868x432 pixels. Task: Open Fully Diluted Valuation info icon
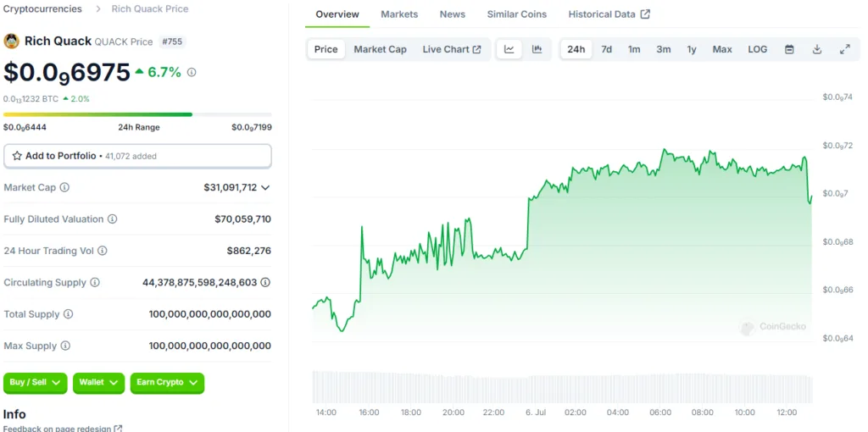(113, 219)
